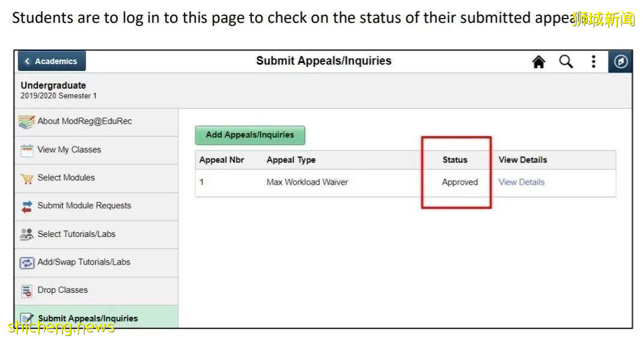Click the View My Classes calendar icon
This screenshot has height=339, width=644.
(27, 150)
